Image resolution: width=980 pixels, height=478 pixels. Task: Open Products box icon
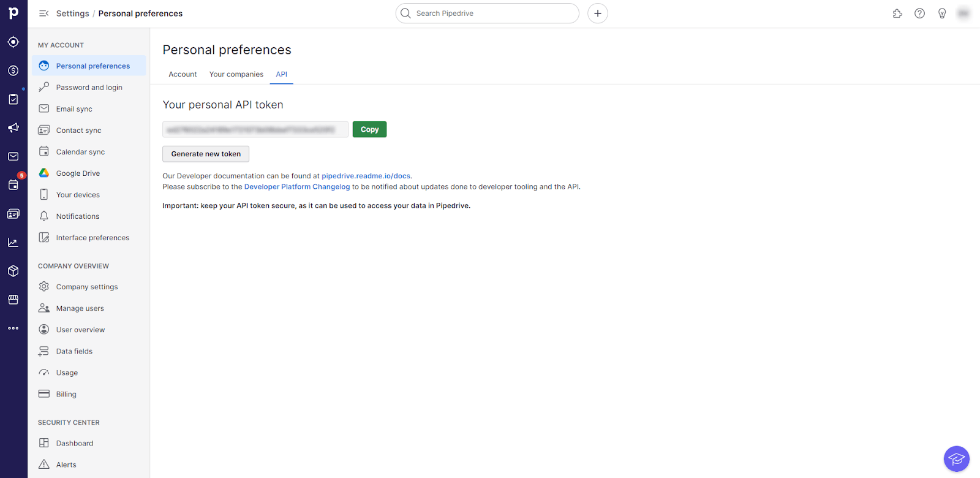[13, 271]
